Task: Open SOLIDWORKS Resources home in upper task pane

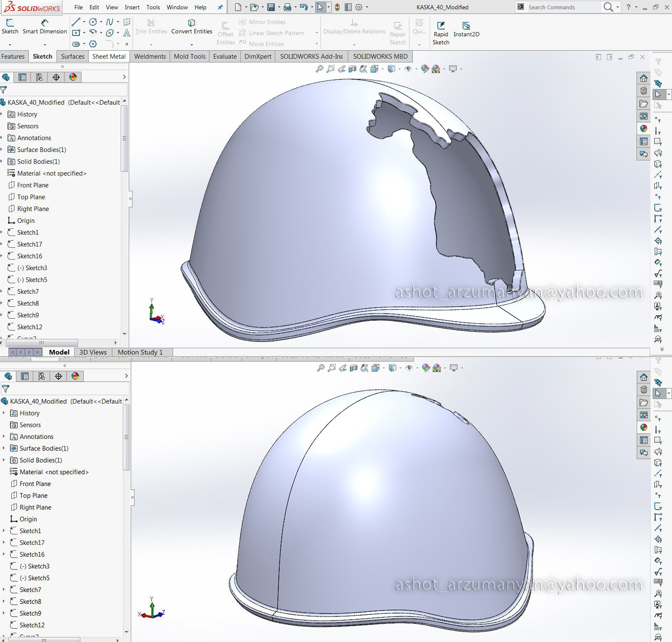Action: coord(644,78)
